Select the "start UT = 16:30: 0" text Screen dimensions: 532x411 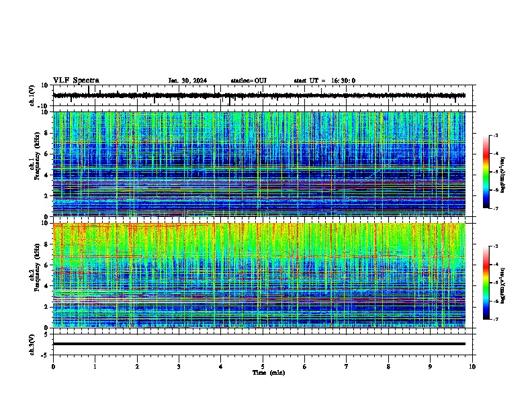(324, 81)
